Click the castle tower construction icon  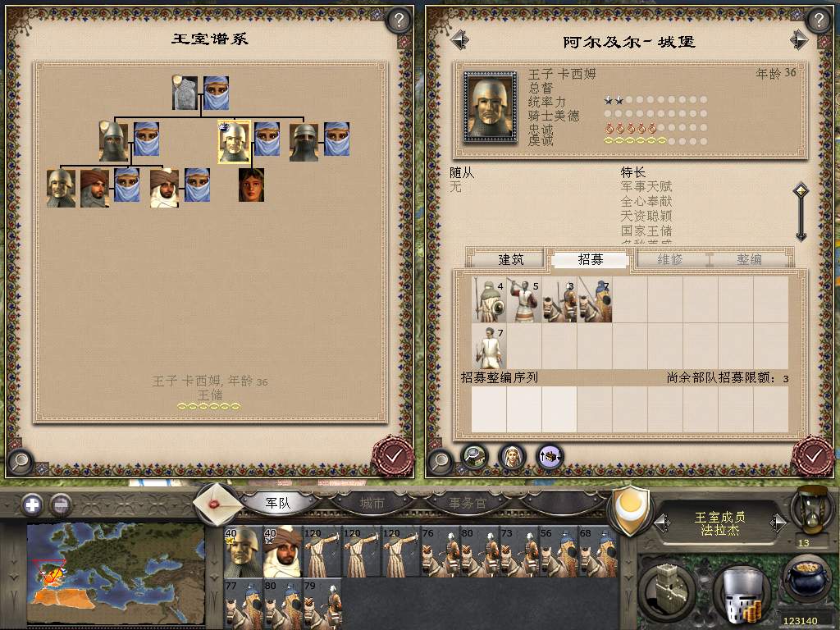coord(668,588)
